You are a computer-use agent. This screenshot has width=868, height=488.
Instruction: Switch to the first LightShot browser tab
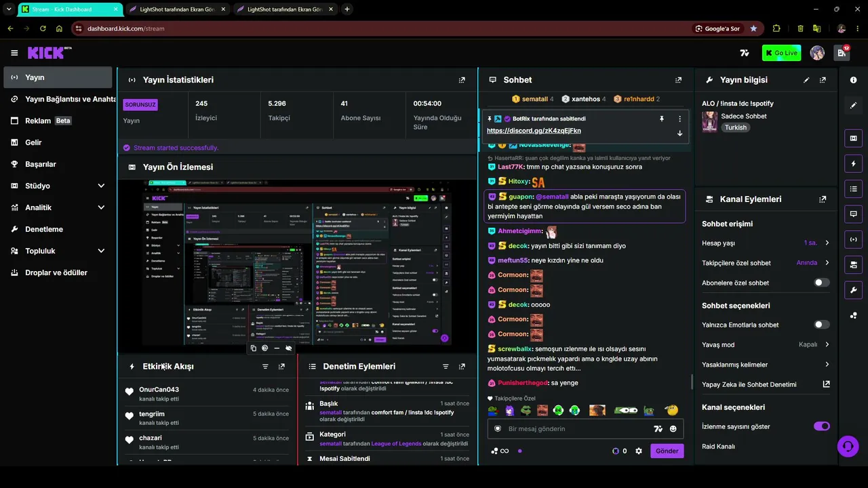coord(178,9)
